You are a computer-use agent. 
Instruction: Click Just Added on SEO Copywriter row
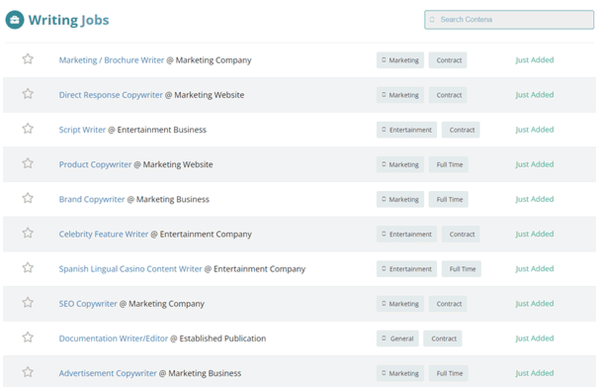[x=534, y=304]
